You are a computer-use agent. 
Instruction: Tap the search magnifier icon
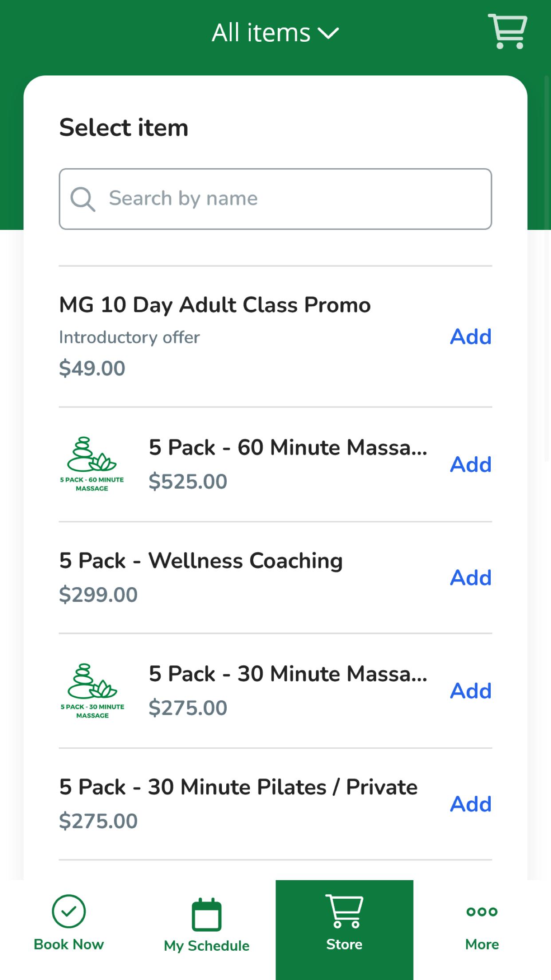(x=83, y=199)
